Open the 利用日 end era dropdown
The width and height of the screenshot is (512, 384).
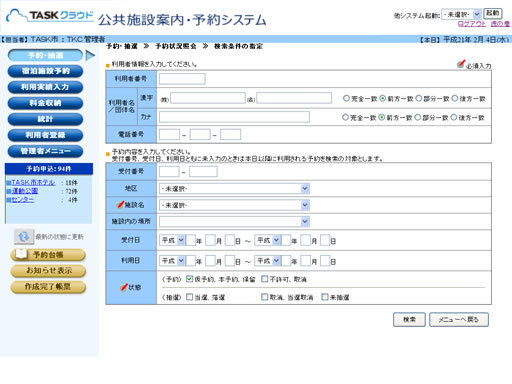[x=268, y=261]
